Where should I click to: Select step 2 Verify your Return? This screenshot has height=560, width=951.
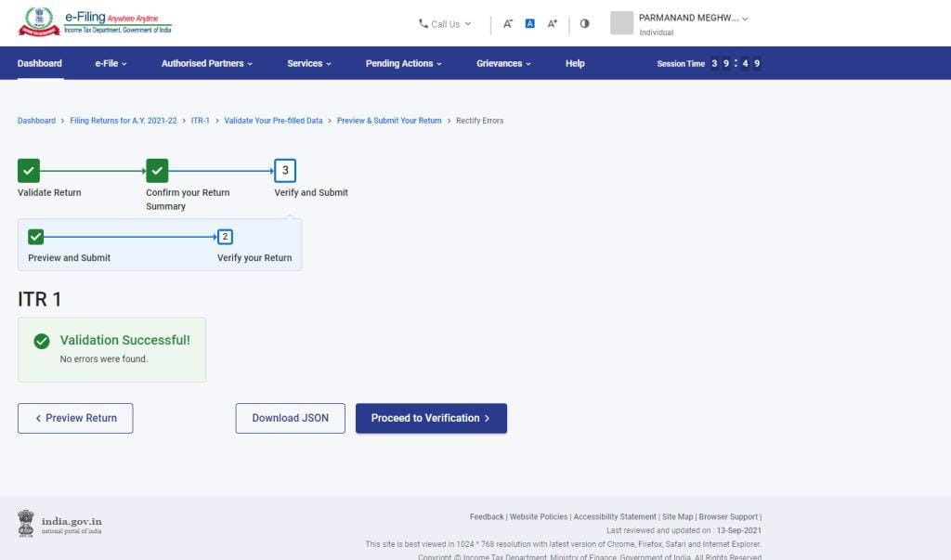point(225,236)
